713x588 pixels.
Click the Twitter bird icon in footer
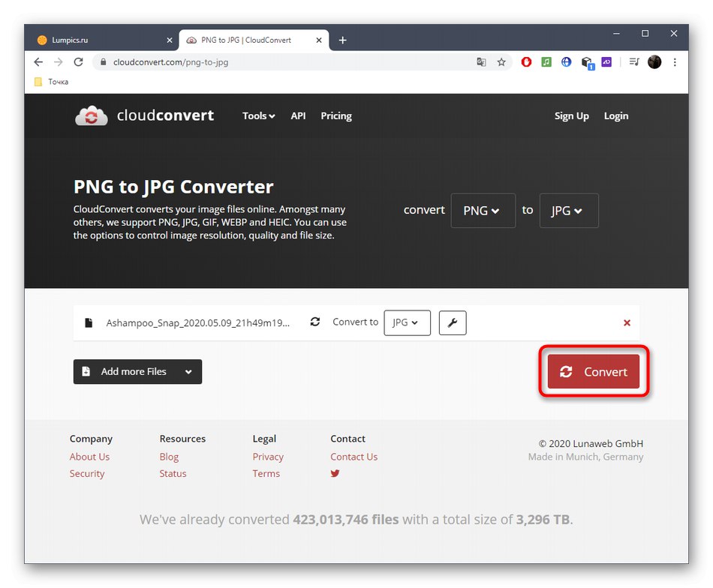[335, 473]
